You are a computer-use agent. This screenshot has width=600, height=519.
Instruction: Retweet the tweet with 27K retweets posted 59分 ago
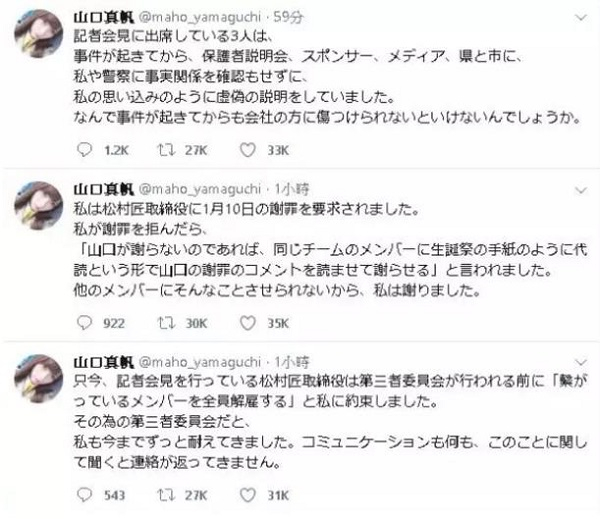[166, 150]
